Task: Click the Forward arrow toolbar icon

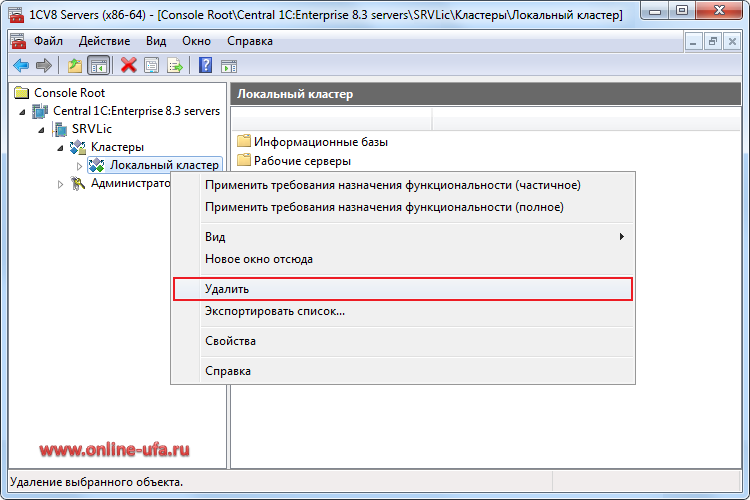Action: coord(44,65)
